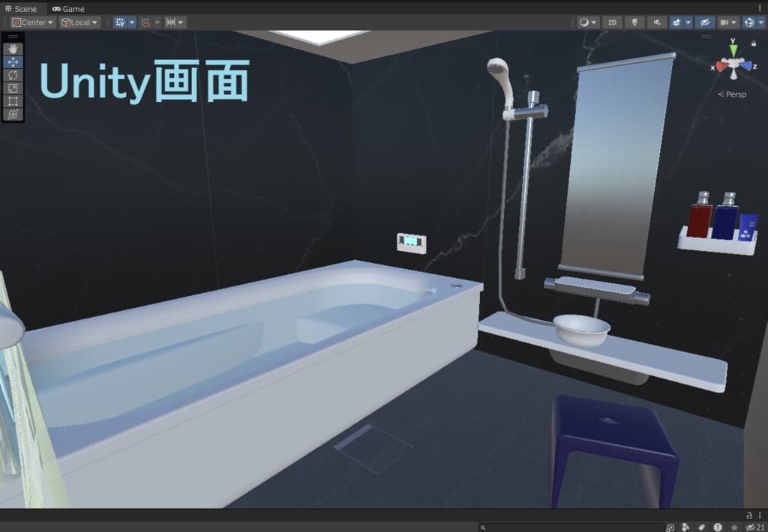Viewport: 768px width, 532px height.
Task: Select the wall remote control panel
Action: (x=411, y=244)
